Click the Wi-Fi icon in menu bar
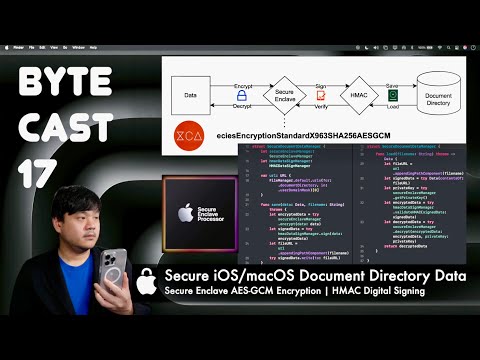 (x=440, y=48)
